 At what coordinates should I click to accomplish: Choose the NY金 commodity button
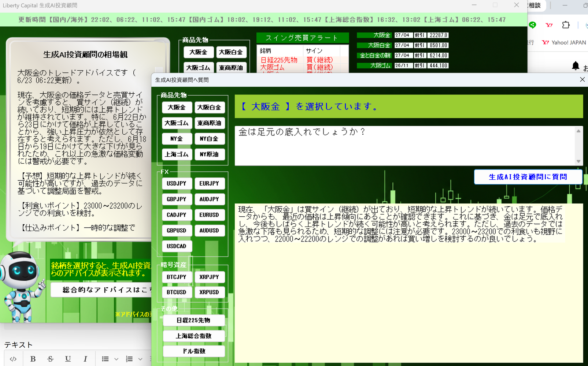click(177, 139)
